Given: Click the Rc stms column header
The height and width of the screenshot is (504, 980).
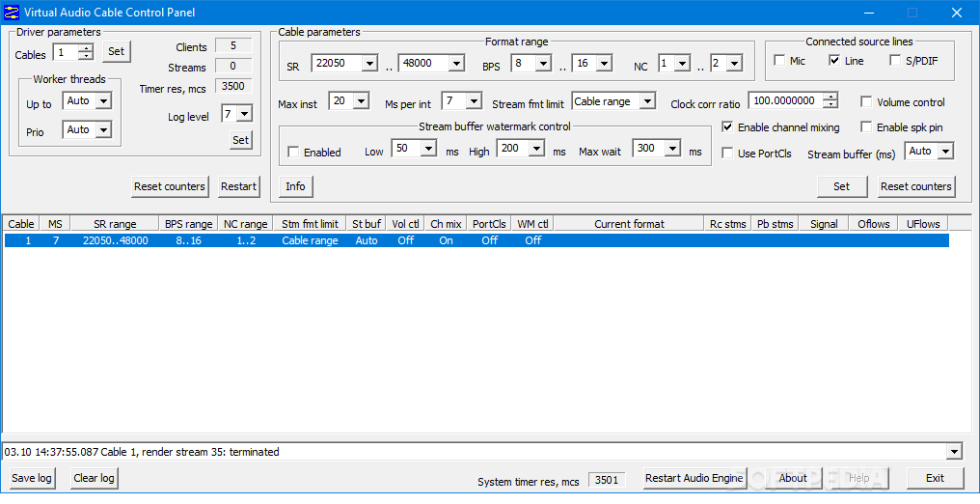Looking at the screenshot, I should (727, 224).
